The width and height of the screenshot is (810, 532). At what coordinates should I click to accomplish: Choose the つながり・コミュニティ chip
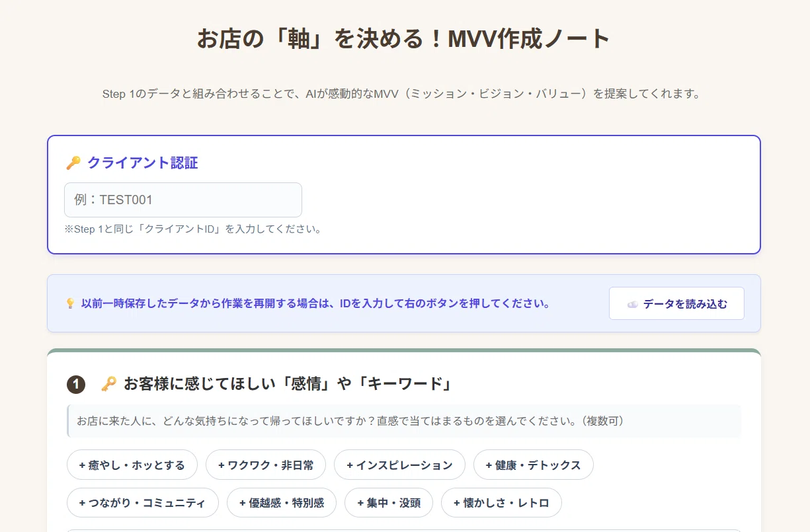pos(143,502)
